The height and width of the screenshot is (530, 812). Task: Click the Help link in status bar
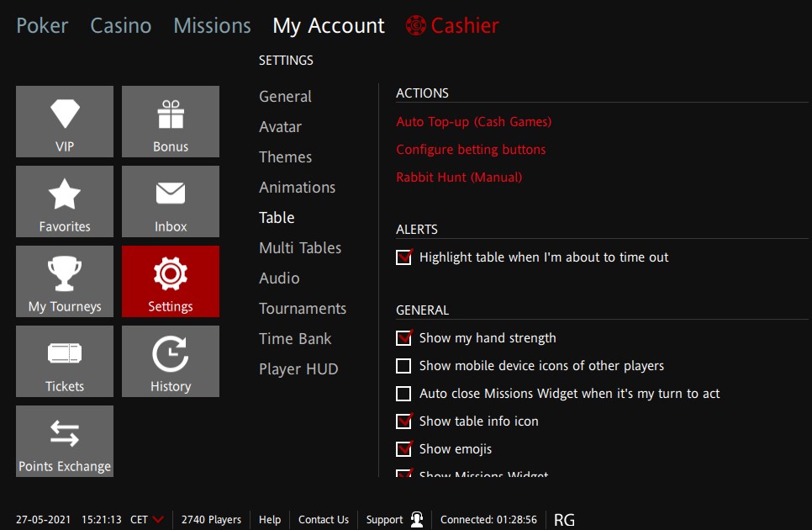coord(270,520)
